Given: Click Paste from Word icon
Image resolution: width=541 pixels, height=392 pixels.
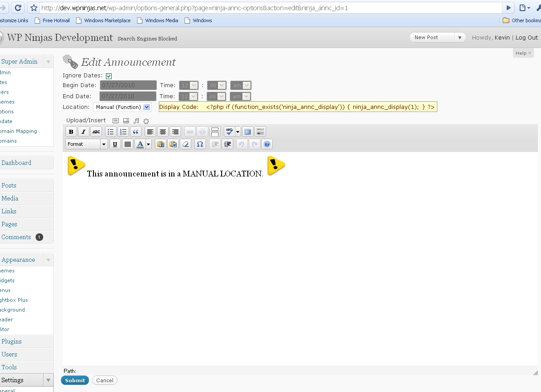Looking at the screenshot, I should pyautogui.click(x=173, y=144).
